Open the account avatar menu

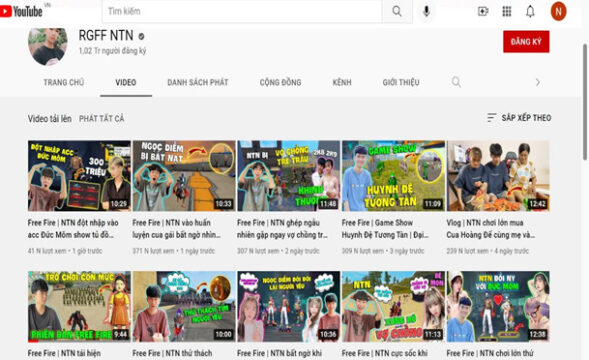(x=558, y=11)
